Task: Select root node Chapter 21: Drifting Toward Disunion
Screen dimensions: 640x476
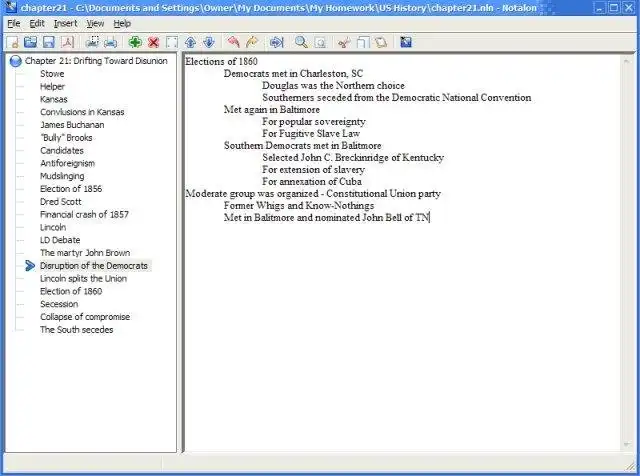Action: pos(96,61)
